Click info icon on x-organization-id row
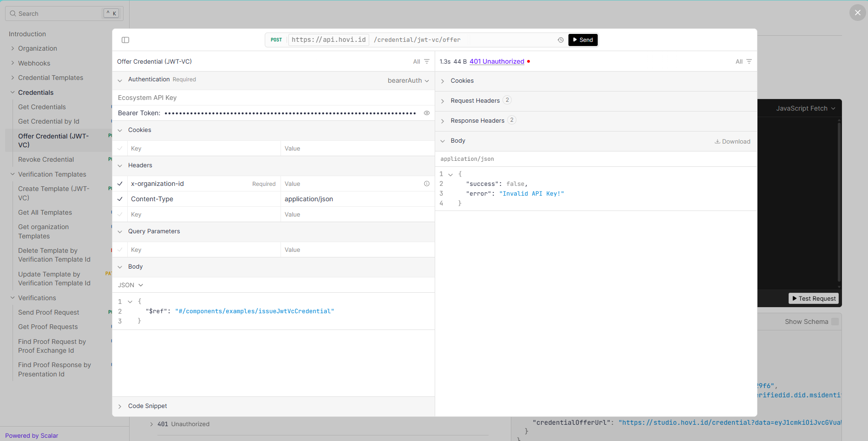Viewport: 868px width, 441px height. click(x=426, y=184)
